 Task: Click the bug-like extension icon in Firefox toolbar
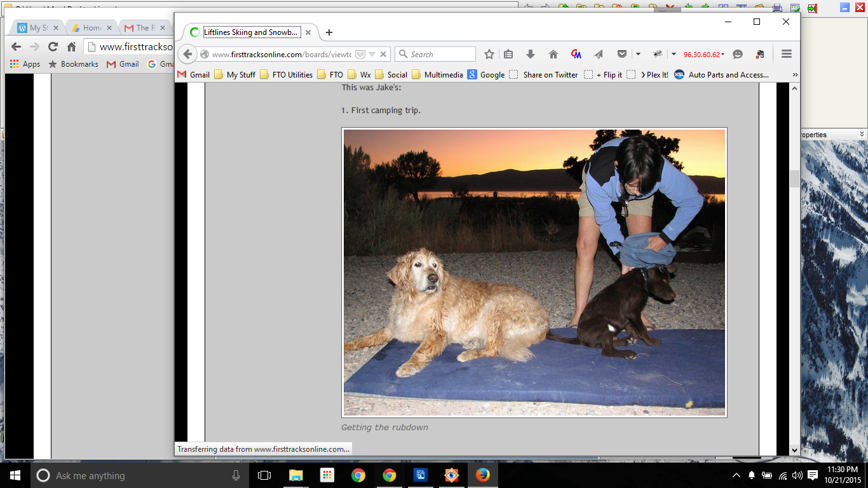(658, 54)
